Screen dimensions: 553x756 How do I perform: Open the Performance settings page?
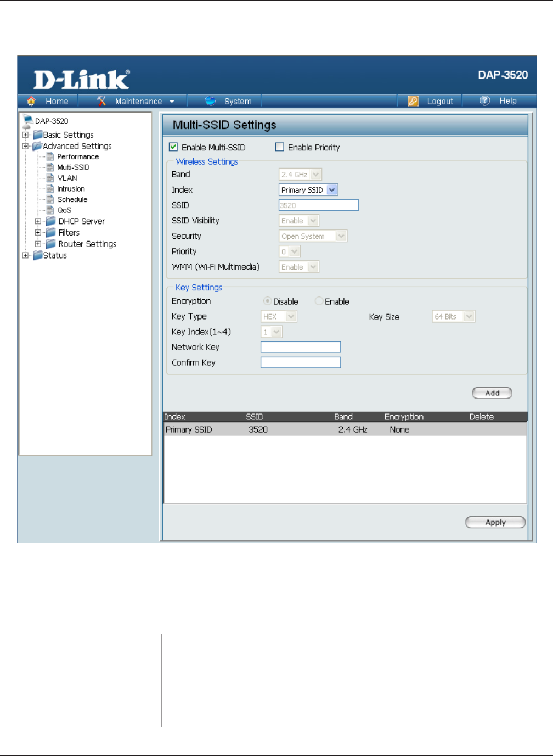78,156
